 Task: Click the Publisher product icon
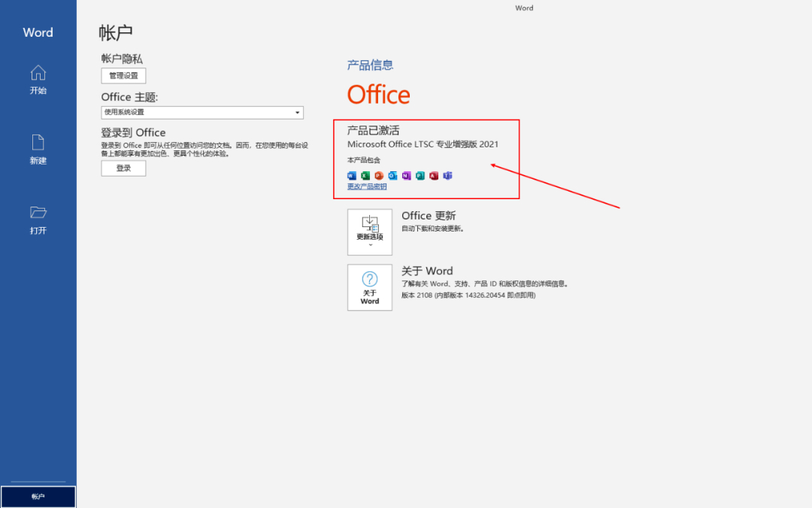coord(420,176)
